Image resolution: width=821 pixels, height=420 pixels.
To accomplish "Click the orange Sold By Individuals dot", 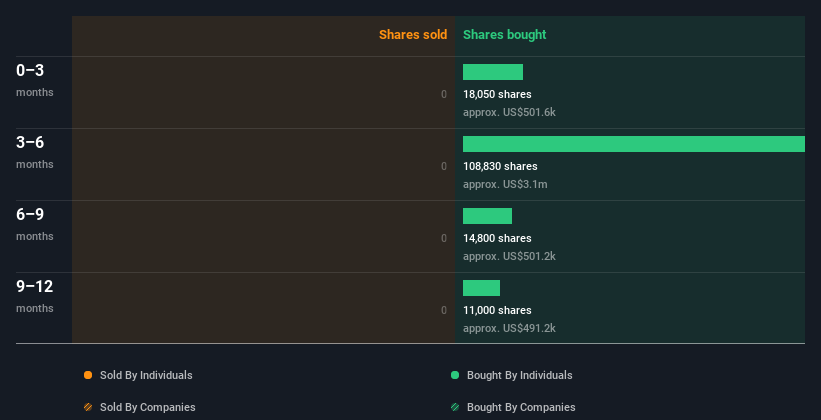I will (88, 375).
